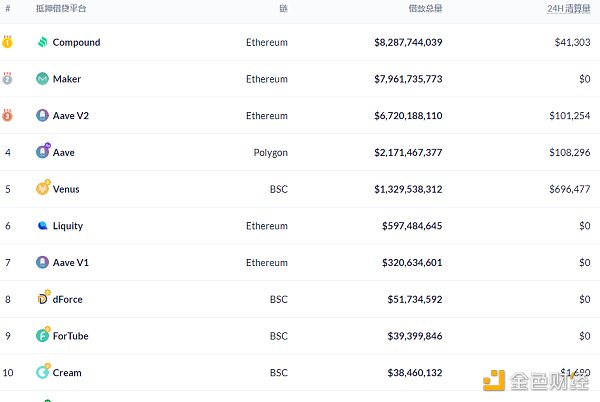Click the gold first-place rank medal

(x=8, y=42)
